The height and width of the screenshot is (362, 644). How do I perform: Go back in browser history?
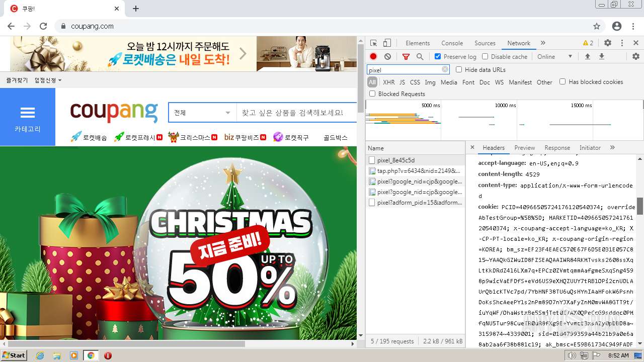pos(11,26)
